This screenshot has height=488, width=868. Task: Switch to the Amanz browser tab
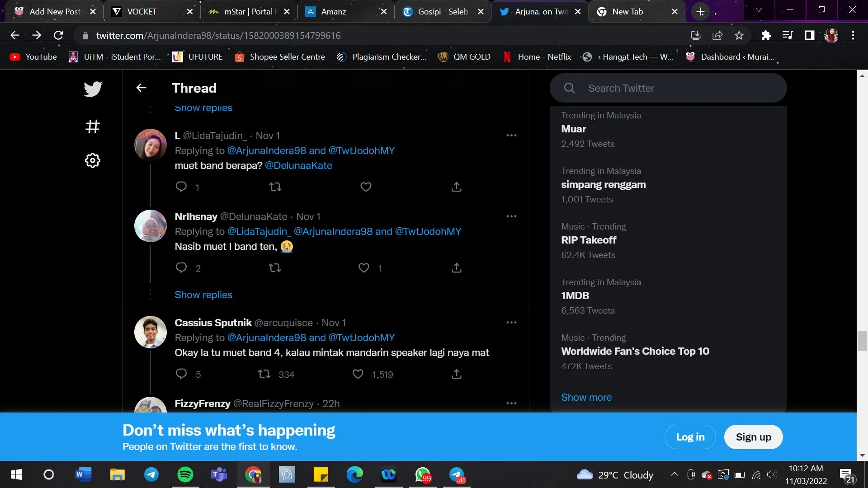[x=334, y=12]
